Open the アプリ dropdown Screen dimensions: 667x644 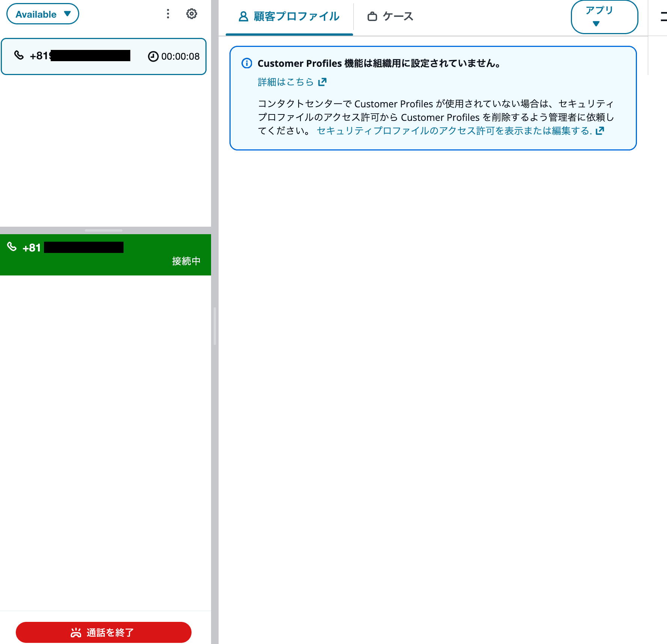[604, 17]
